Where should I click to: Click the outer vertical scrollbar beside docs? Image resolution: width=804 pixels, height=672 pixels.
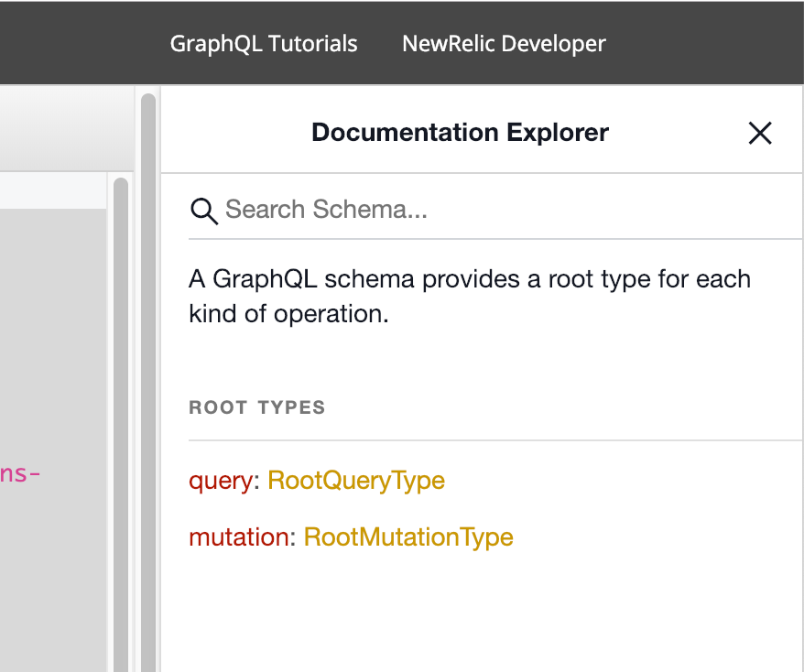[148, 366]
